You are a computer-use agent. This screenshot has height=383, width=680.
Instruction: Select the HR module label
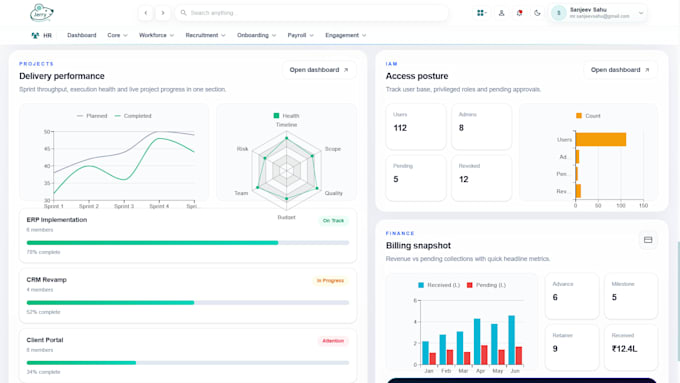point(47,36)
